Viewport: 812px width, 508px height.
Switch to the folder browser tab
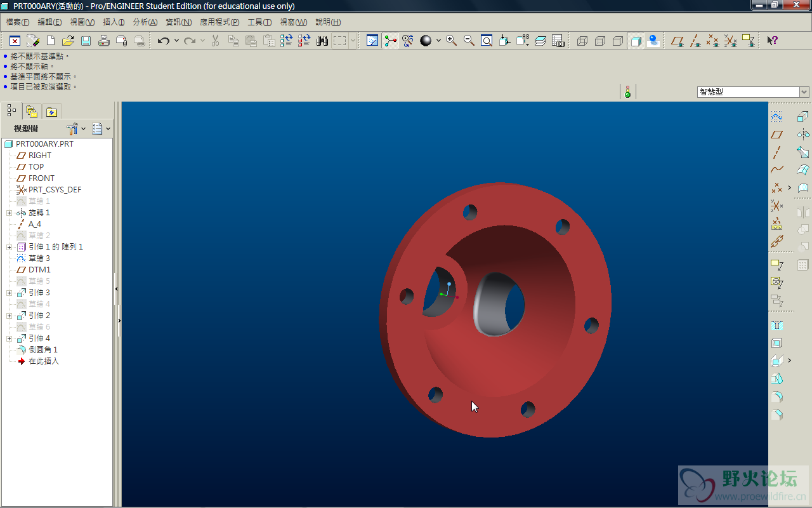32,111
